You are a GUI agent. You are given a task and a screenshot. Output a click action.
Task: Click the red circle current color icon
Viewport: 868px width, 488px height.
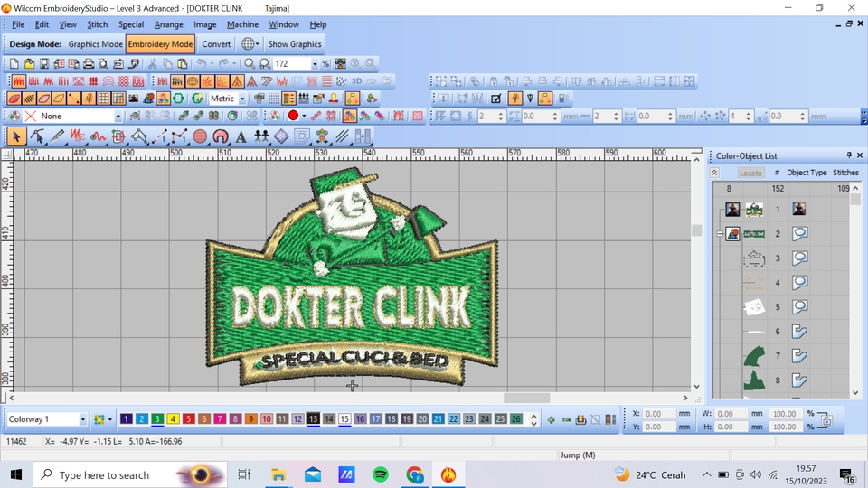pos(293,116)
